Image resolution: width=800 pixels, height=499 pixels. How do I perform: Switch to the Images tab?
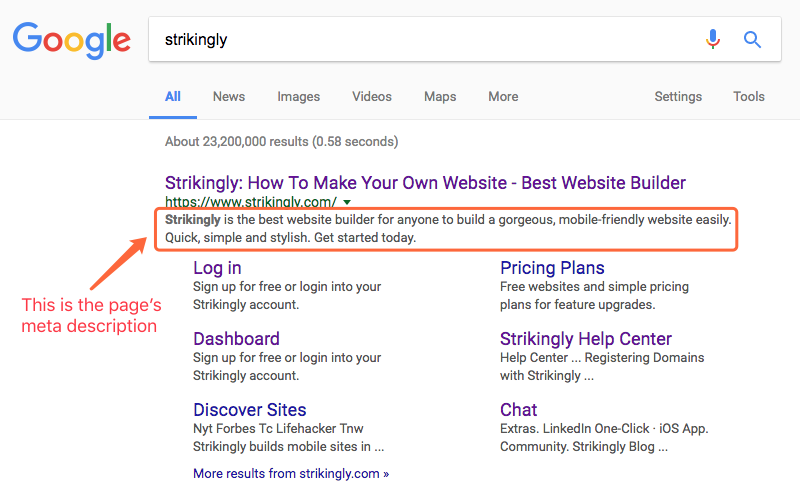(298, 97)
